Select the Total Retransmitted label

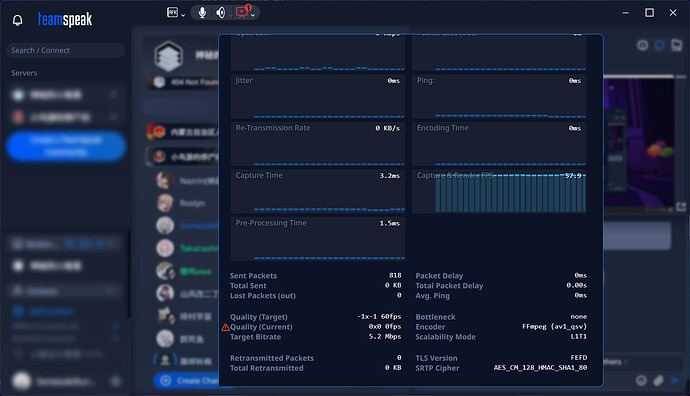pos(267,368)
